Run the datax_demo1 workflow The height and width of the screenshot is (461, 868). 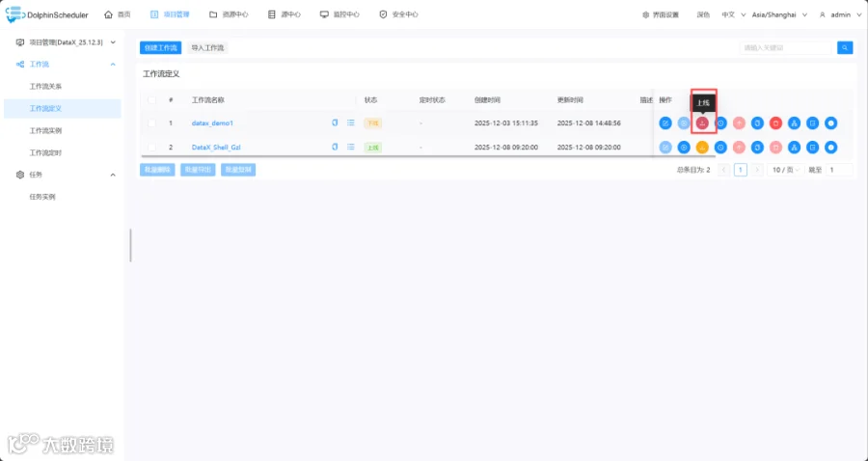pyautogui.click(x=684, y=122)
